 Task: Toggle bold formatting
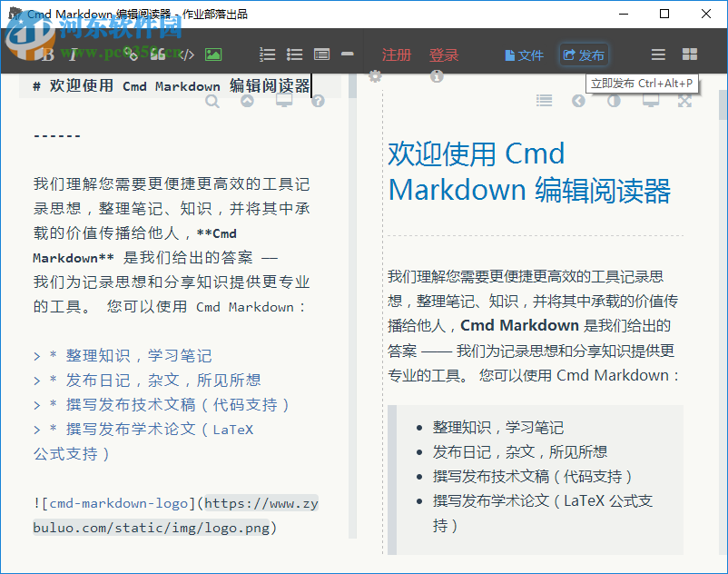[47, 54]
